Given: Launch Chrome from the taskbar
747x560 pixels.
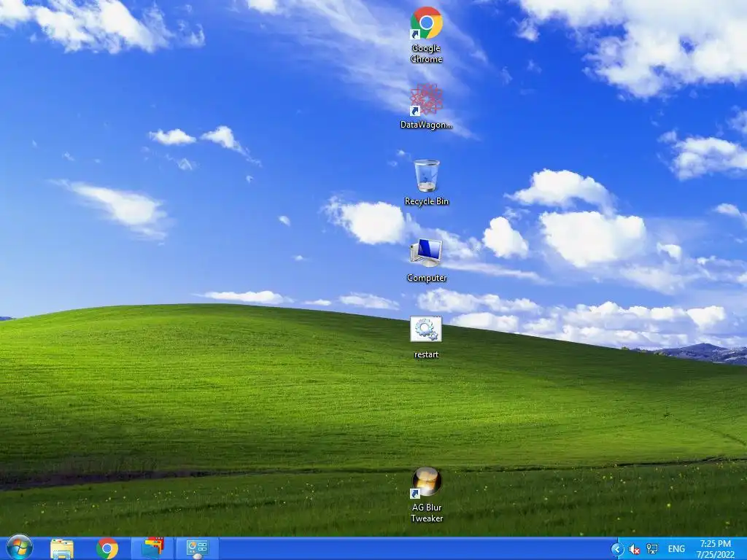Looking at the screenshot, I should point(107,548).
